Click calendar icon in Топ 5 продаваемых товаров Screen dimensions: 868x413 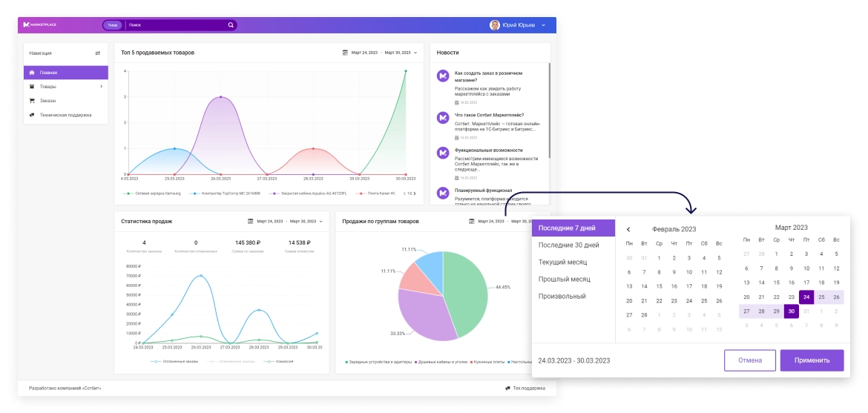[x=346, y=53]
